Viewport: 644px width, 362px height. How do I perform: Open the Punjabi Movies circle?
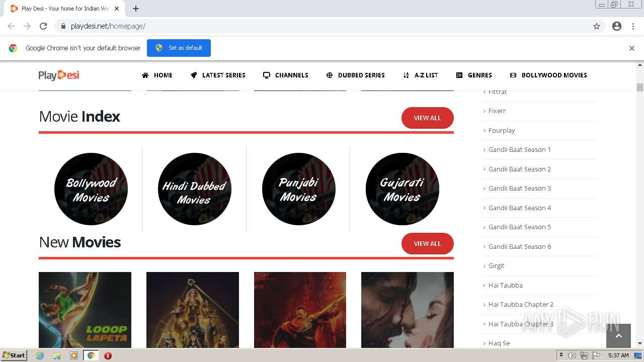point(298,189)
